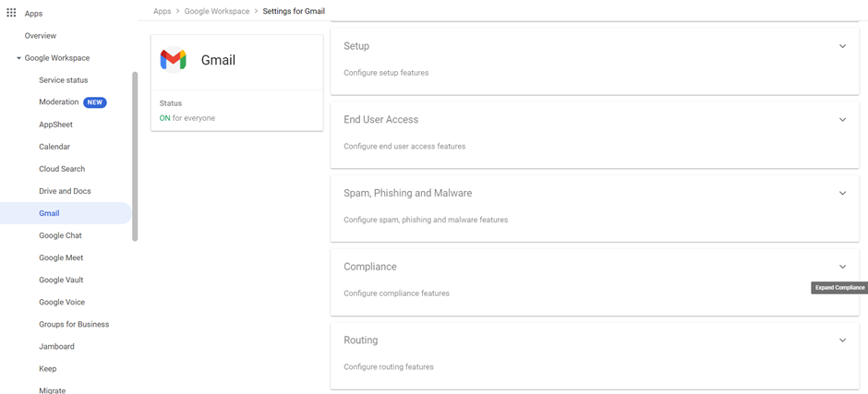Click the Compliance section title

(x=370, y=267)
